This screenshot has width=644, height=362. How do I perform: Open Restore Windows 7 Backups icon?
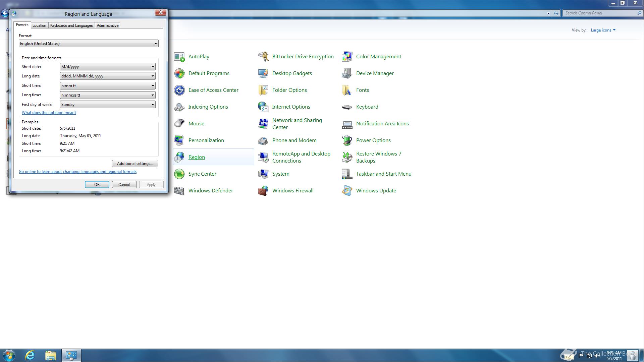point(347,157)
